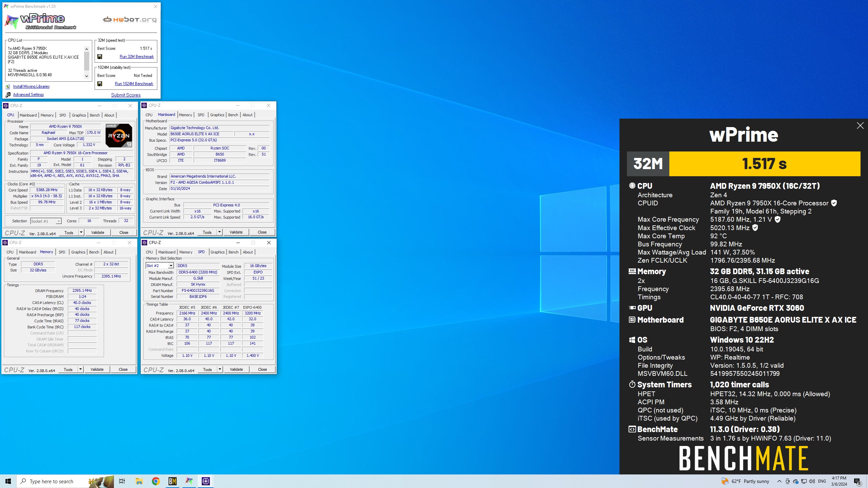Image resolution: width=868 pixels, height=488 pixels.
Task: Click floppy save icon beside Run 1024M Benchmark
Action: point(100,84)
